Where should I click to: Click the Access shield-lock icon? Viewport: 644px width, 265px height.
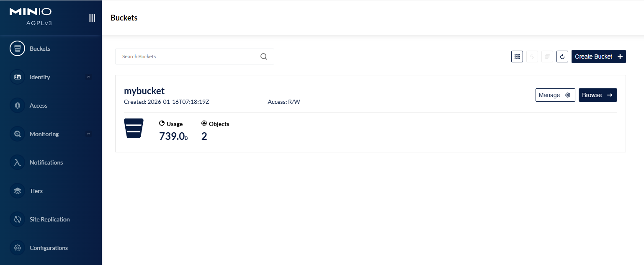click(x=18, y=105)
